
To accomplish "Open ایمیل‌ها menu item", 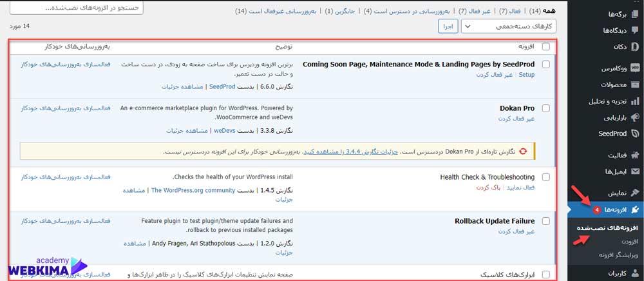I will tap(616, 171).
